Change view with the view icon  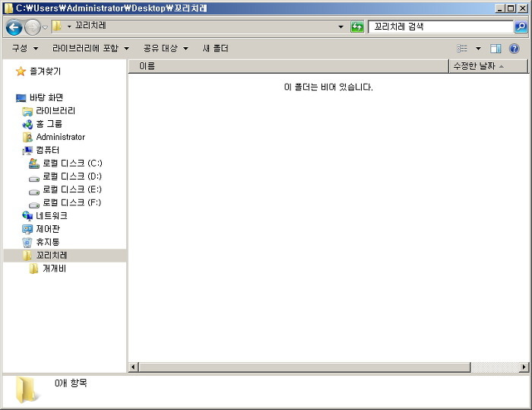pyautogui.click(x=462, y=49)
